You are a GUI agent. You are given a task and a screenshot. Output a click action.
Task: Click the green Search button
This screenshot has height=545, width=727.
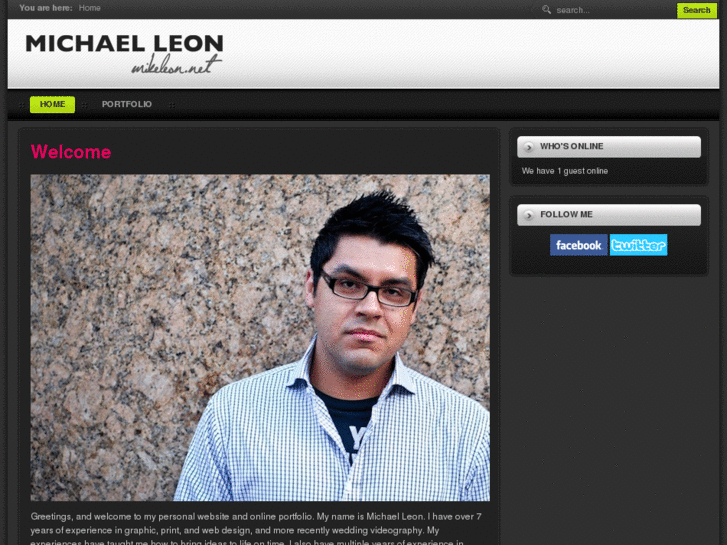click(696, 10)
